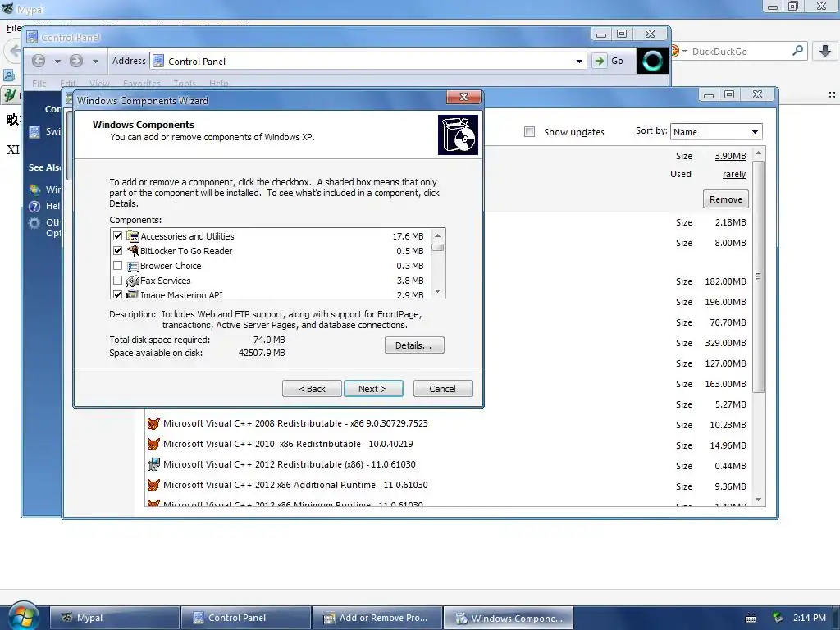Screen dimensions: 840x630
Task: Click the Windows Start orb
Action: pos(24,616)
